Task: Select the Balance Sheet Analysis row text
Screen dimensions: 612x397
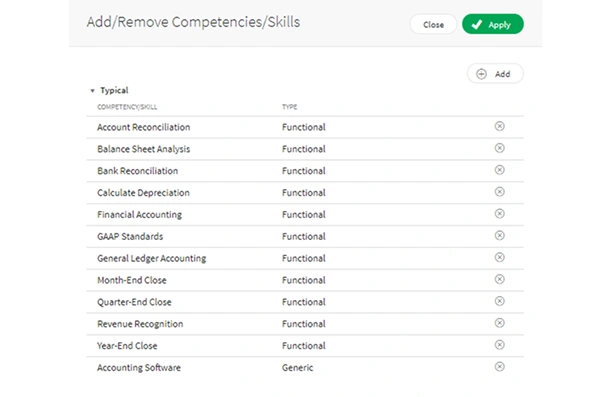Action: click(143, 149)
